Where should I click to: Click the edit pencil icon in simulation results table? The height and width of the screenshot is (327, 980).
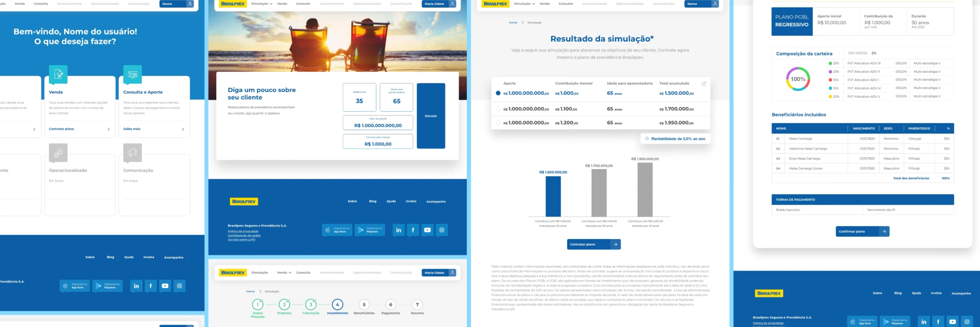click(x=704, y=83)
